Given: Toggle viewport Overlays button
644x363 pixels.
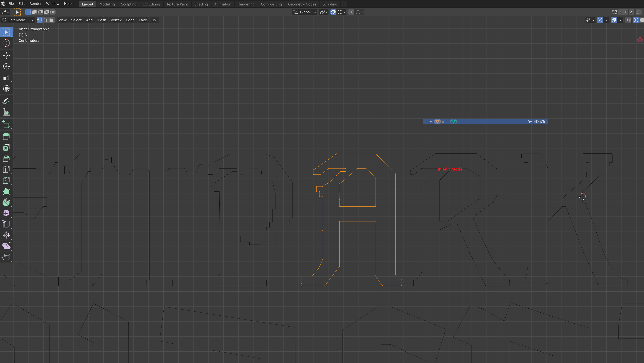Looking at the screenshot, I should click(614, 20).
